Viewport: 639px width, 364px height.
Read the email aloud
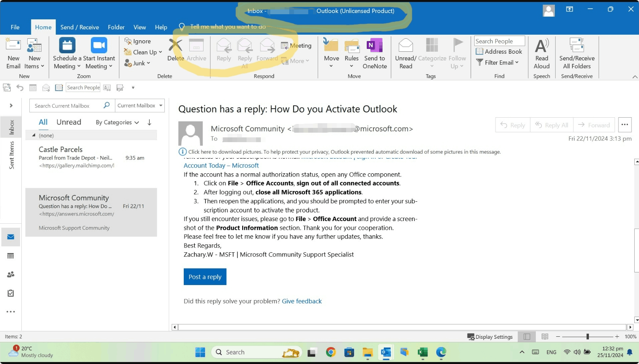[x=541, y=53]
